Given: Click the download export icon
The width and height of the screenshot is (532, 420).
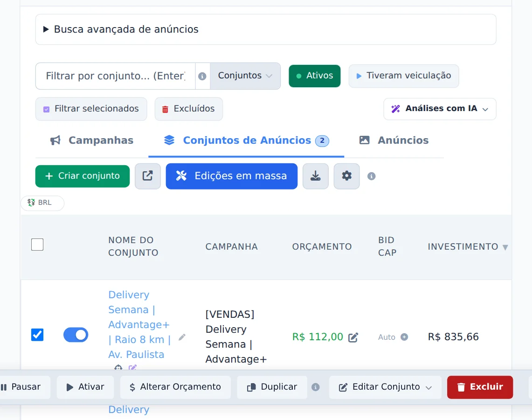Looking at the screenshot, I should (x=316, y=176).
